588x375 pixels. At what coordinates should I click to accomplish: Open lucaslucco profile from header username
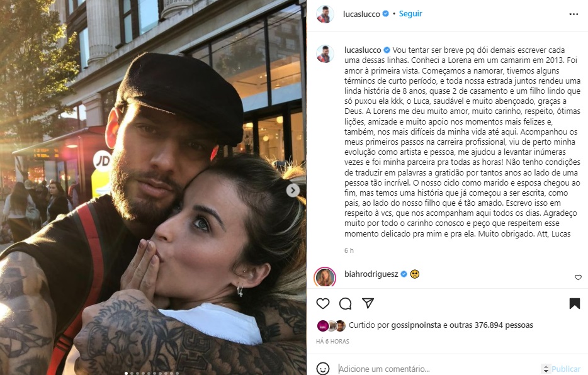tap(361, 14)
